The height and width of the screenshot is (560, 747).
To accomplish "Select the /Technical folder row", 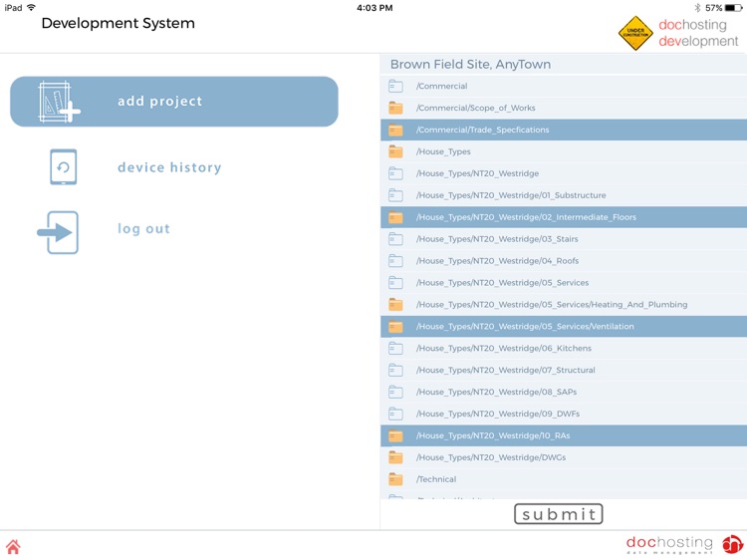I will coord(564,479).
